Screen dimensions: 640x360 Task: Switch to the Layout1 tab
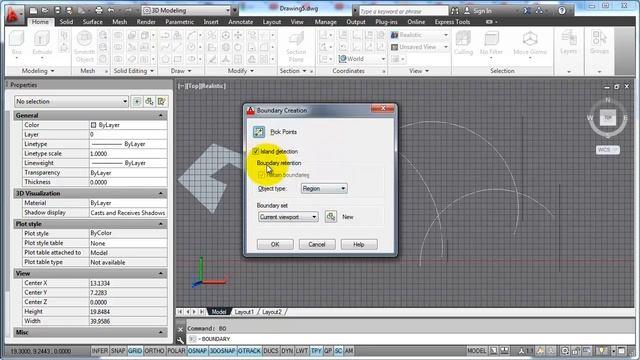click(x=244, y=312)
